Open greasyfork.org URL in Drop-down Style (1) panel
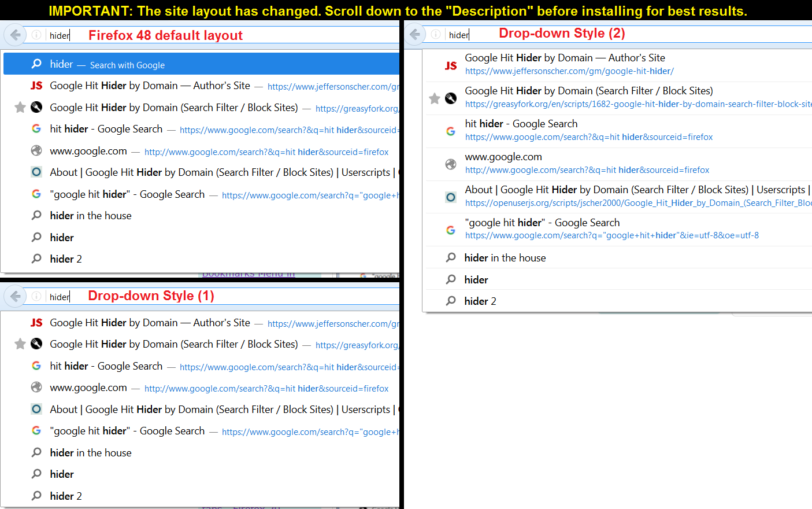This screenshot has width=812, height=509. click(357, 345)
